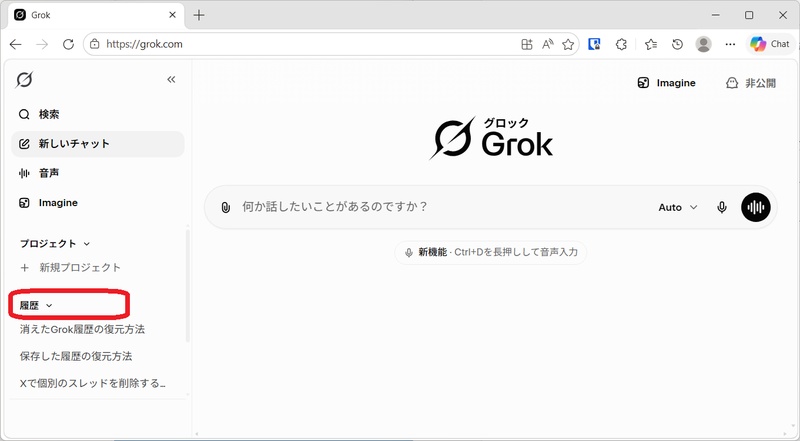The image size is (800, 441).
Task: Click Imagine button at top right
Action: 666,83
